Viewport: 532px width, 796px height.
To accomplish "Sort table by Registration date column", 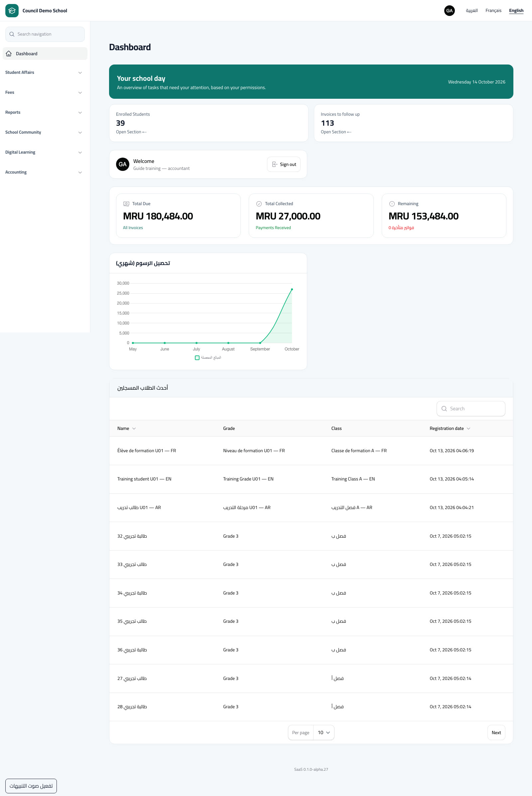I will [450, 429].
